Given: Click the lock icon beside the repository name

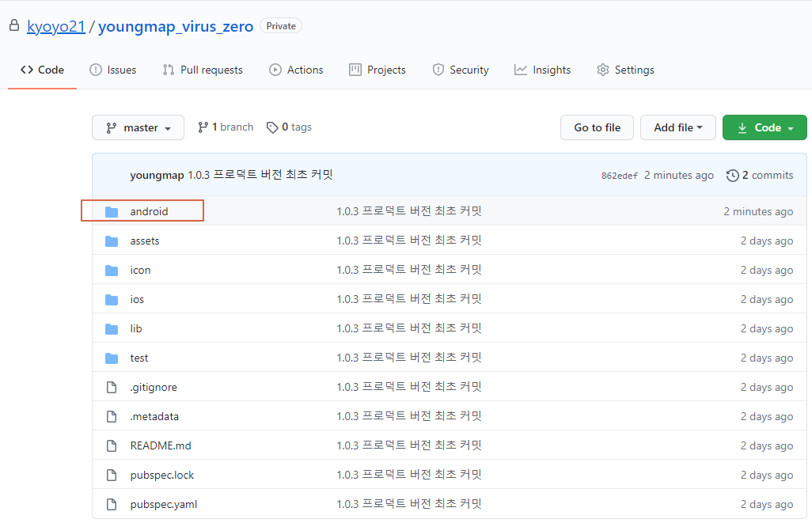Looking at the screenshot, I should (14, 25).
